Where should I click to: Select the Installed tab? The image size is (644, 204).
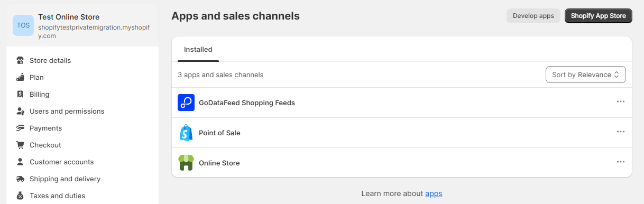click(x=198, y=50)
